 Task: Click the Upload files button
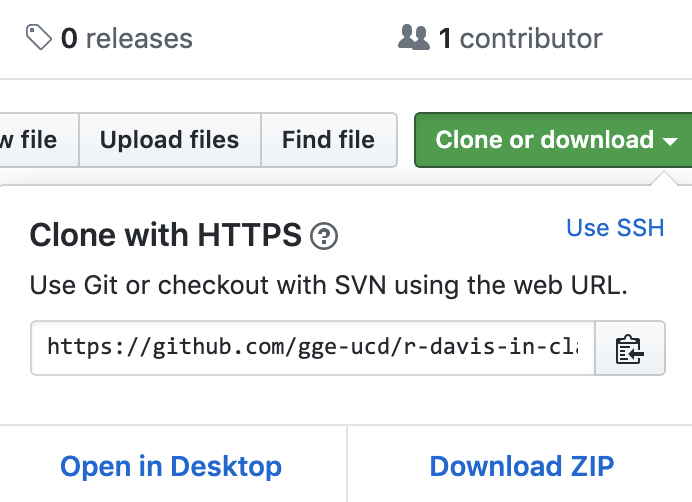point(170,140)
